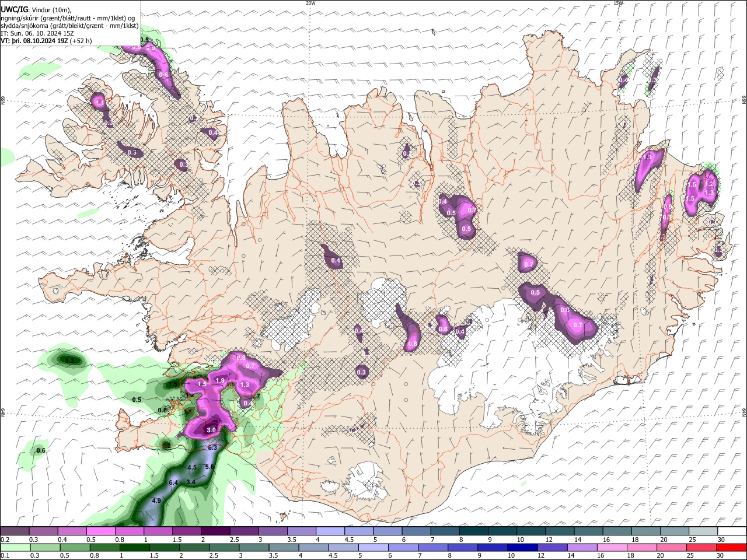The height and width of the screenshot is (560, 747).
Task: Click the bright pink swatch between 0.4 and 0.5, upper legend
Action: (x=72, y=531)
